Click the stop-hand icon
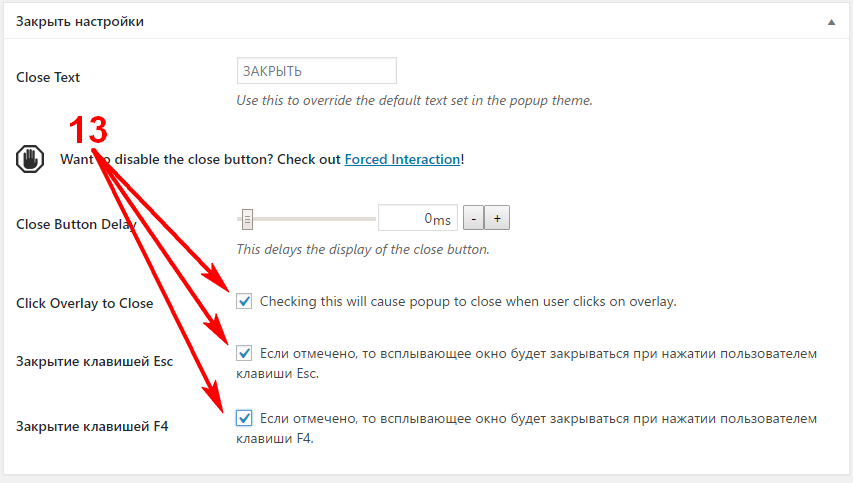Image resolution: width=853 pixels, height=483 pixels. [x=30, y=159]
